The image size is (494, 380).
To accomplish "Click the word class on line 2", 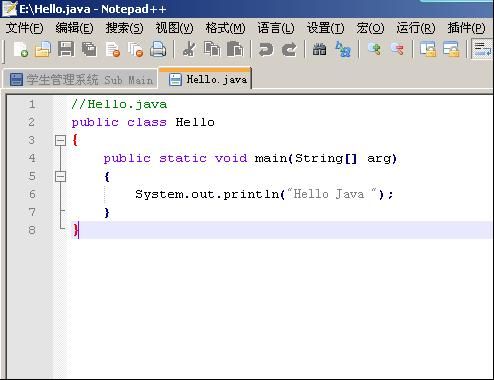I will 147,122.
